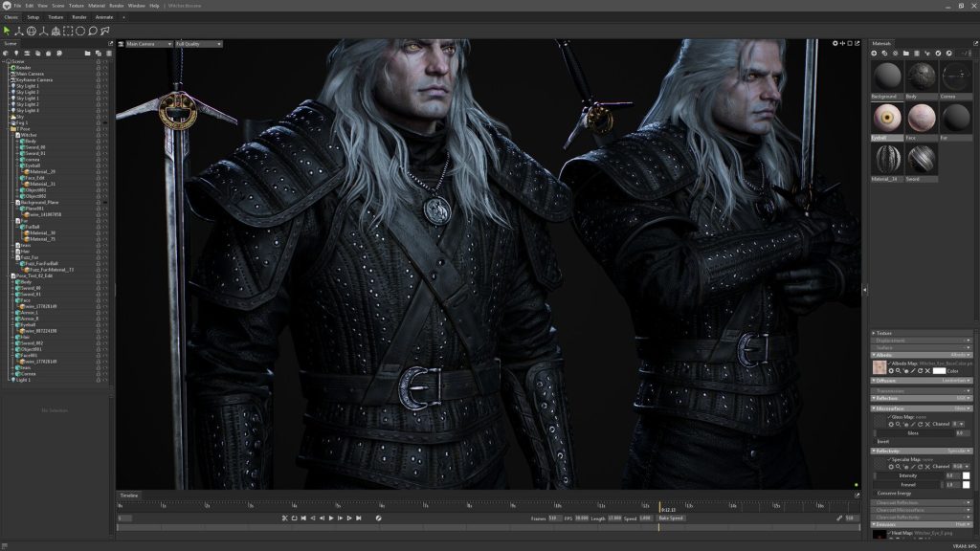The height and width of the screenshot is (551, 980).
Task: Open material folder icon in Materials toolbar
Action: click(x=905, y=54)
